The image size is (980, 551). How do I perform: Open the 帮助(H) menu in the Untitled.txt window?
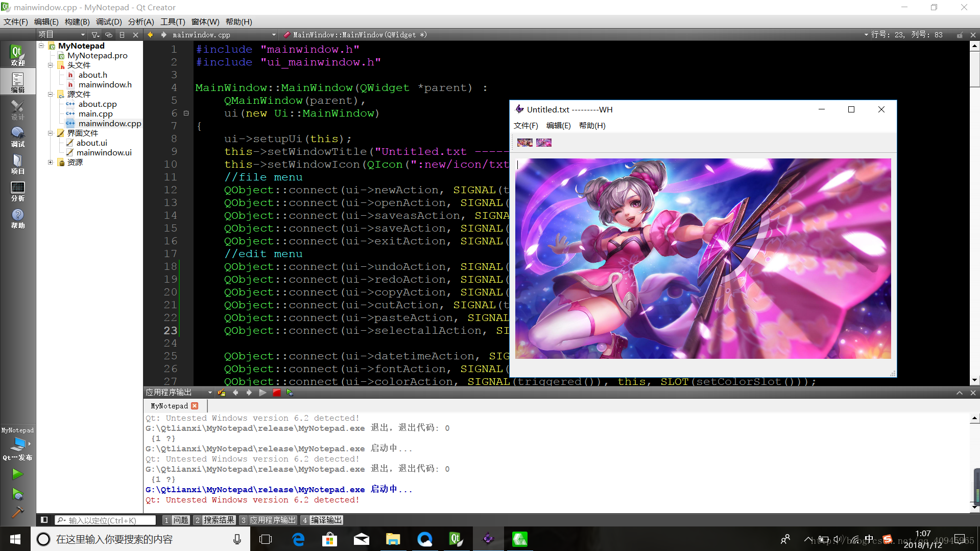tap(592, 125)
